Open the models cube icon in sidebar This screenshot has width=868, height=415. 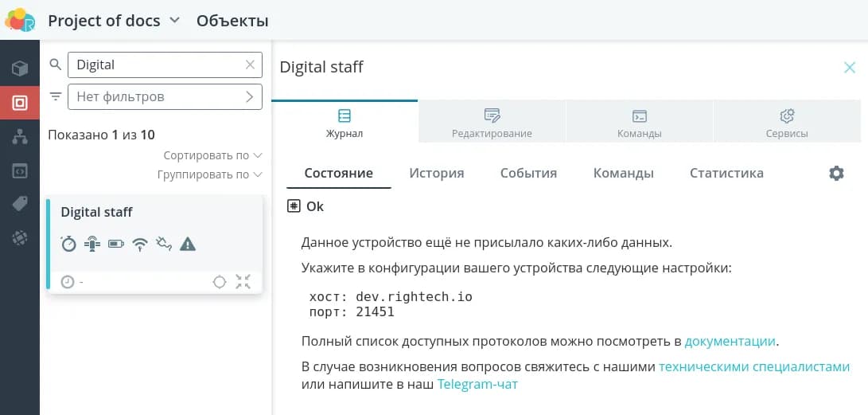[x=20, y=69]
